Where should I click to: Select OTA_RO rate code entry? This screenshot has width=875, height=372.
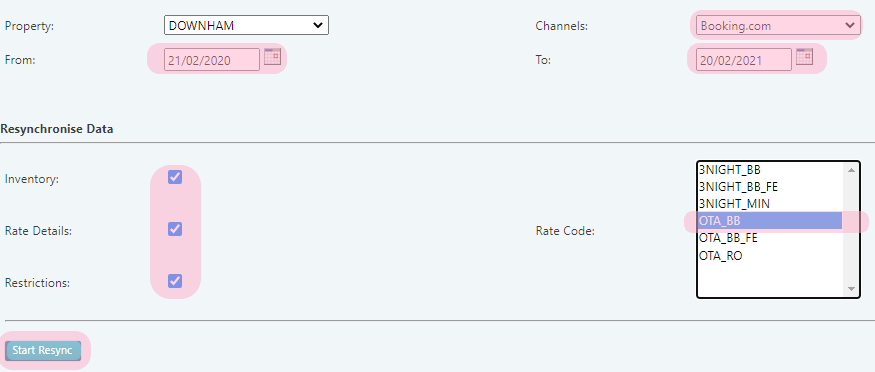pos(770,256)
